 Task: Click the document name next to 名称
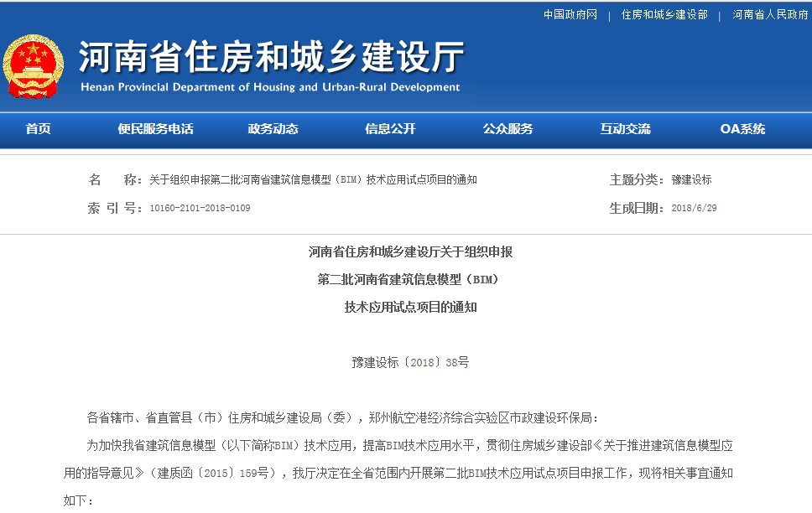(313, 180)
